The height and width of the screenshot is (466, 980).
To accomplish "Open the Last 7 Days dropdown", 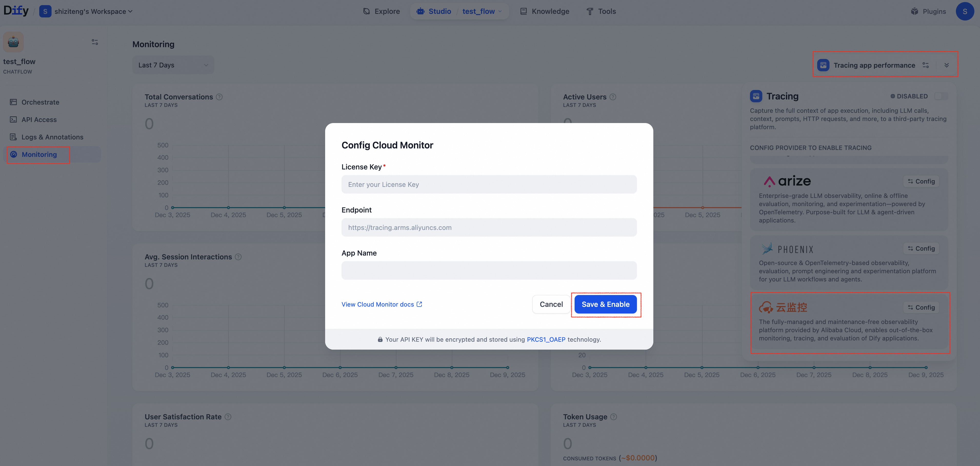I will (x=173, y=65).
